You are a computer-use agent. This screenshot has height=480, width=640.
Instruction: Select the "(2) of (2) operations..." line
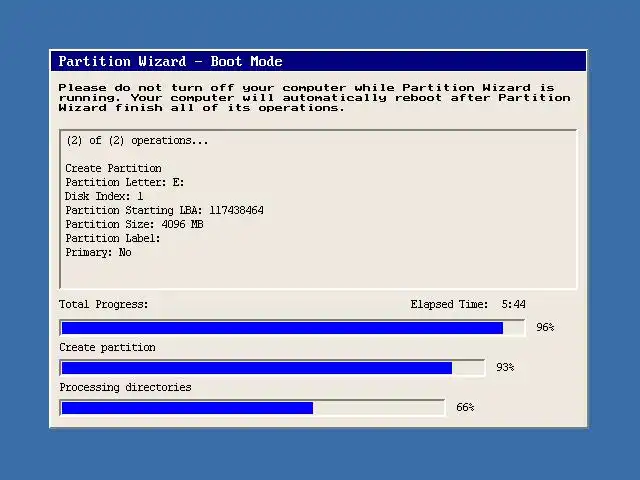(x=137, y=140)
